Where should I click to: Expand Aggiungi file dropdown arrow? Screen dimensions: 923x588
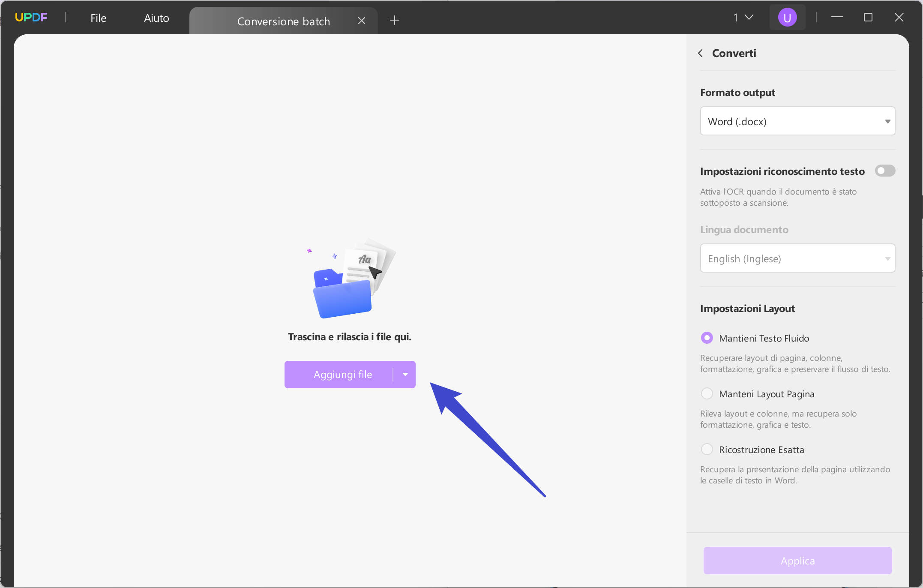405,375
